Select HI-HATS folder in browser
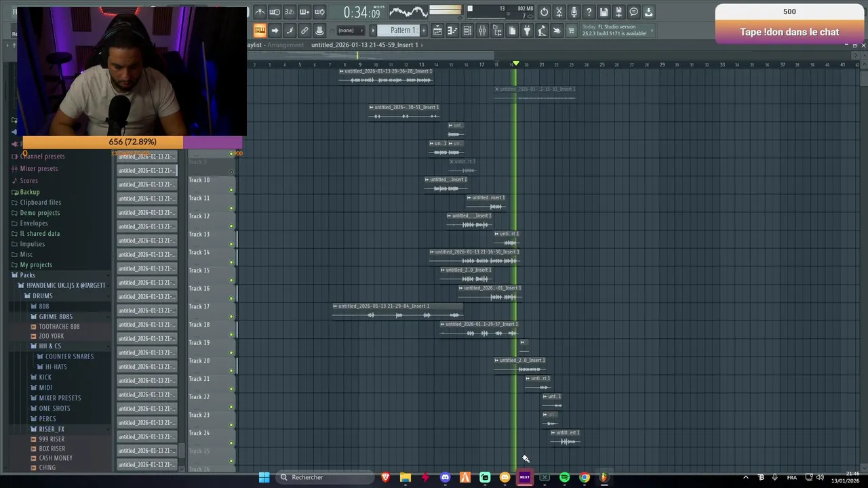 pos(56,367)
